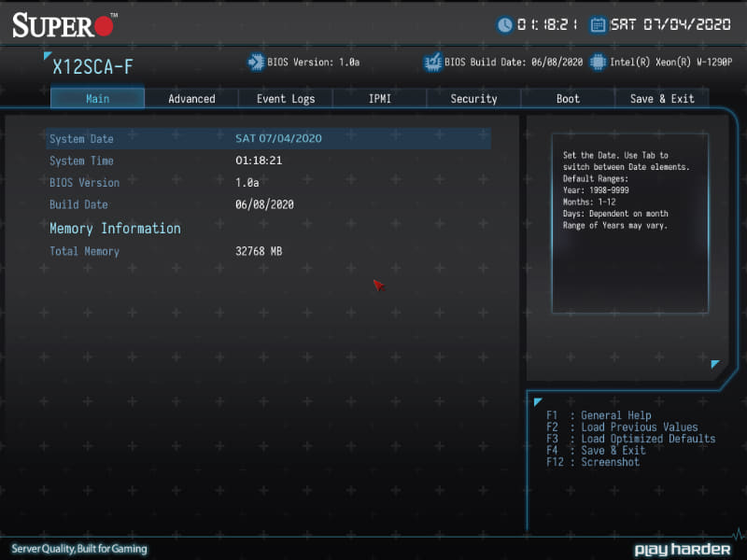This screenshot has height=560, width=747.
Task: Click the calendar icon beside SAT 07/04/2020
Action: point(597,24)
